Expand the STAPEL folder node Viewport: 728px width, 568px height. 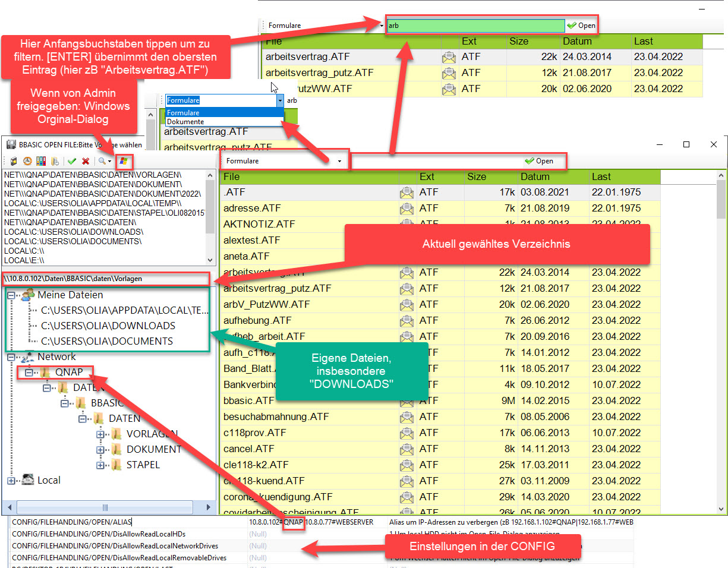tap(100, 465)
